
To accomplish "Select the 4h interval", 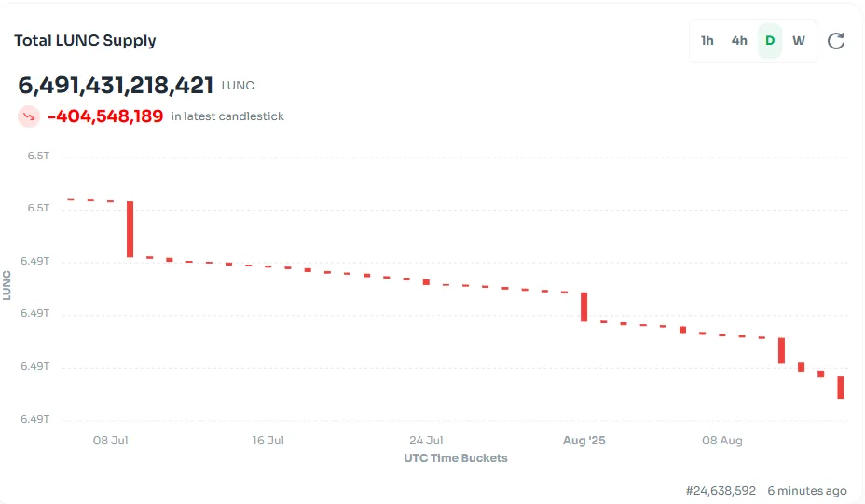I will coord(739,41).
